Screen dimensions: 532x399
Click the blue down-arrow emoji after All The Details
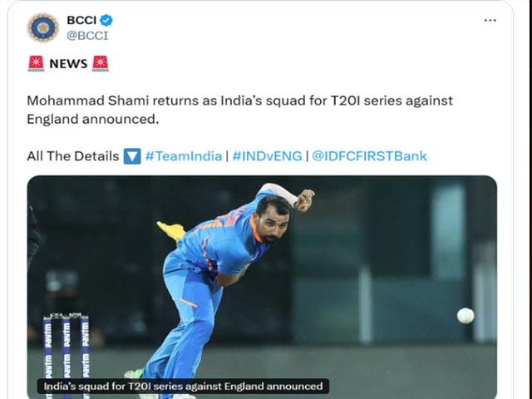point(132,156)
